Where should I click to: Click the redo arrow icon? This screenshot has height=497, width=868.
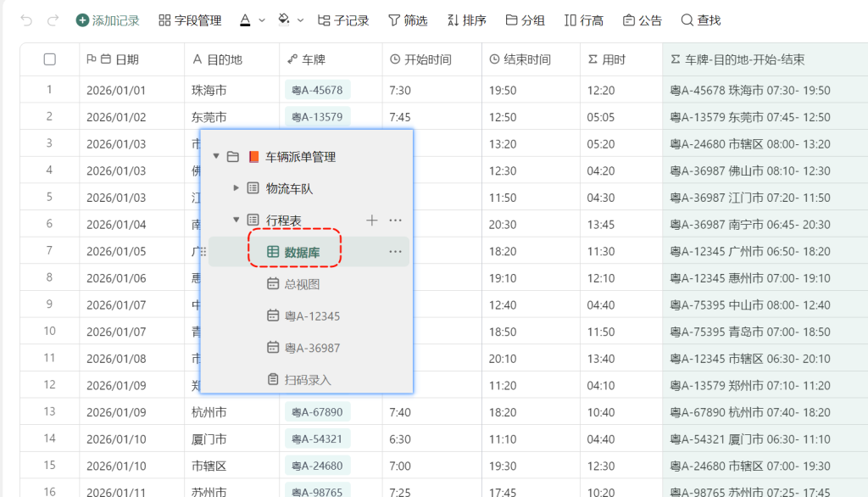coord(53,20)
